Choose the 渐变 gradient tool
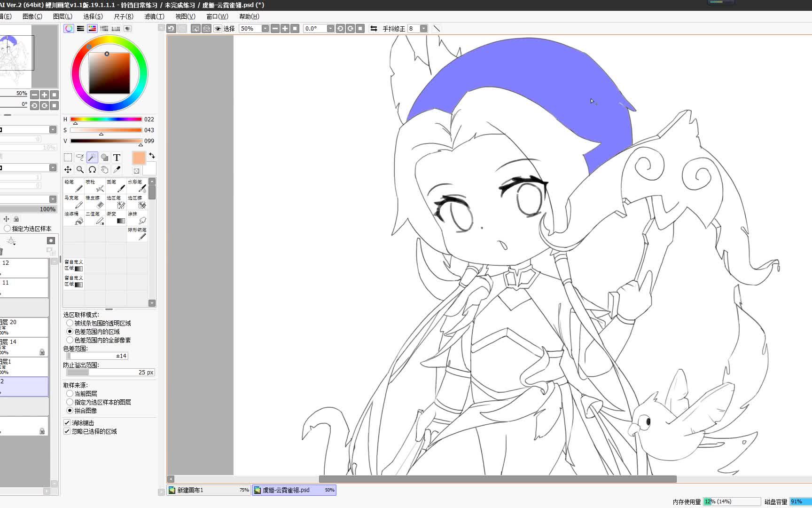The image size is (812, 508). (116, 218)
